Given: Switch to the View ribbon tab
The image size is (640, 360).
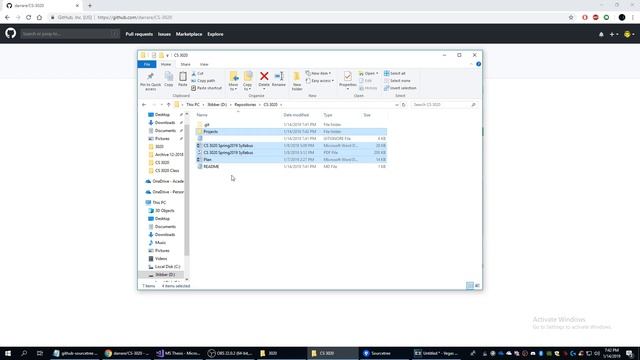Looking at the screenshot, I should pyautogui.click(x=204, y=64).
